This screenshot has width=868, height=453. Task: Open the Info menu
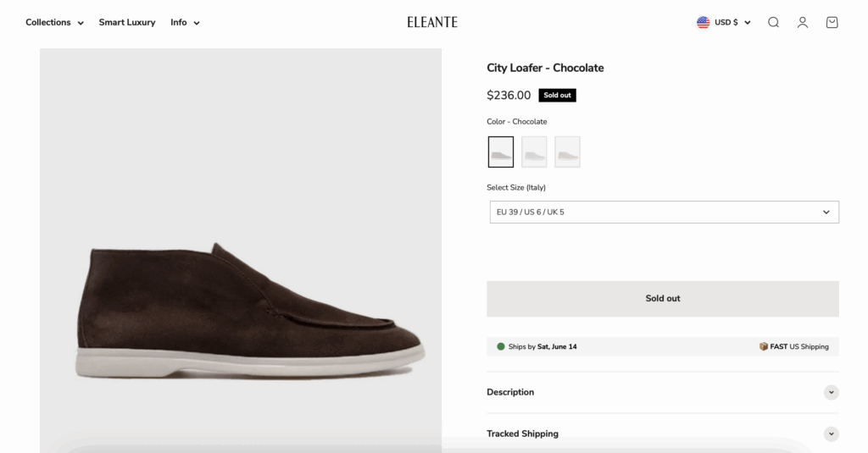click(x=185, y=23)
